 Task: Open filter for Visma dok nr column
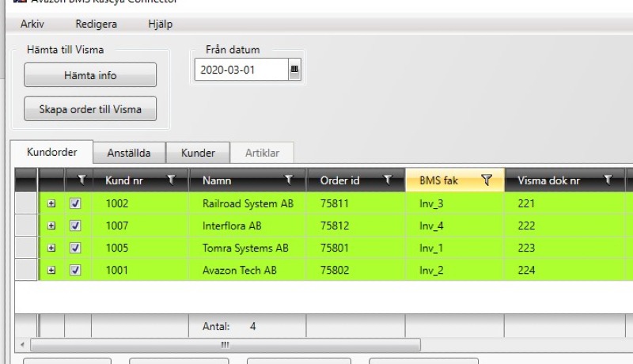[x=608, y=180]
